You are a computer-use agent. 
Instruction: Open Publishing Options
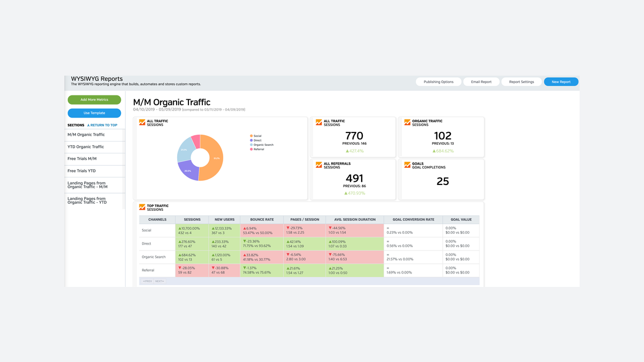[438, 82]
